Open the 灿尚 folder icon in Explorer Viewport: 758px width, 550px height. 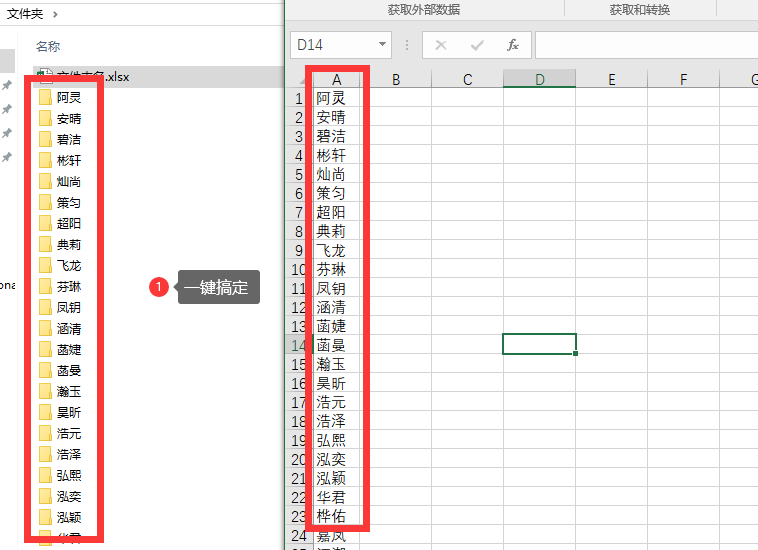45,181
